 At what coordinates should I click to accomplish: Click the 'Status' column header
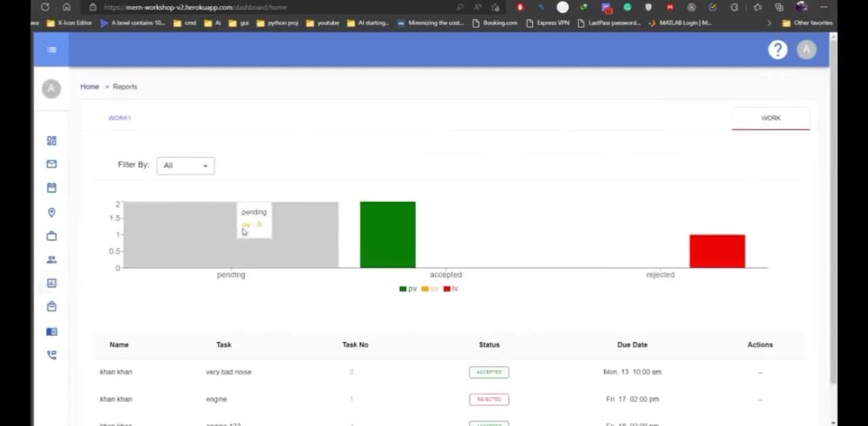tap(490, 344)
